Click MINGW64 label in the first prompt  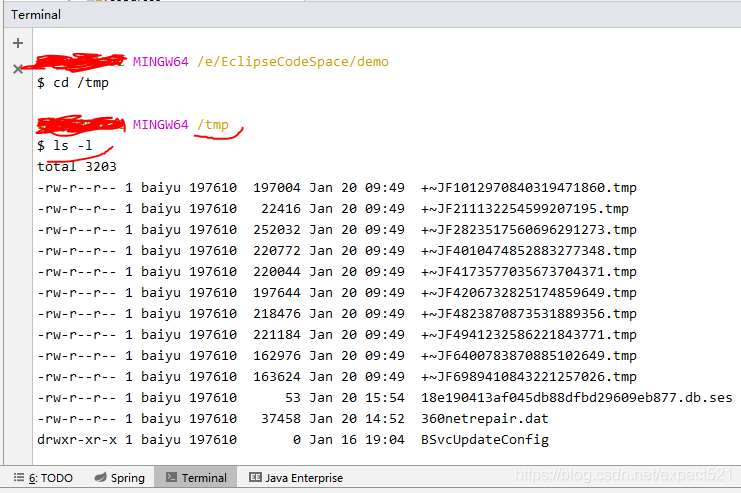click(161, 62)
